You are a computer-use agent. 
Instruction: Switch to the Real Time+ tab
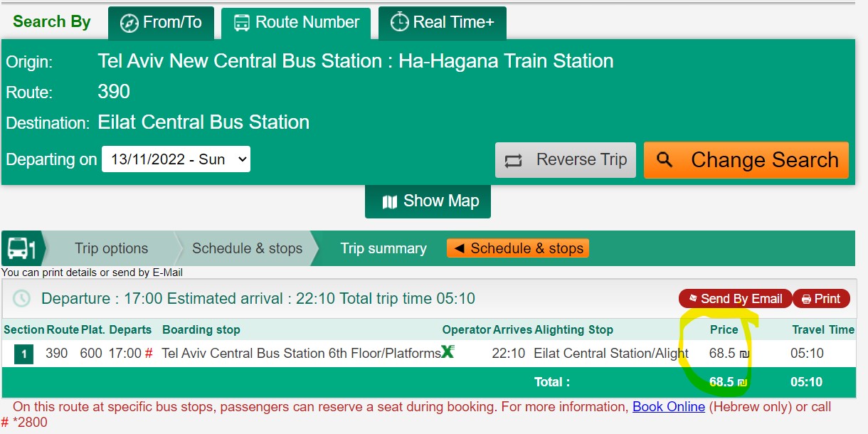[442, 23]
